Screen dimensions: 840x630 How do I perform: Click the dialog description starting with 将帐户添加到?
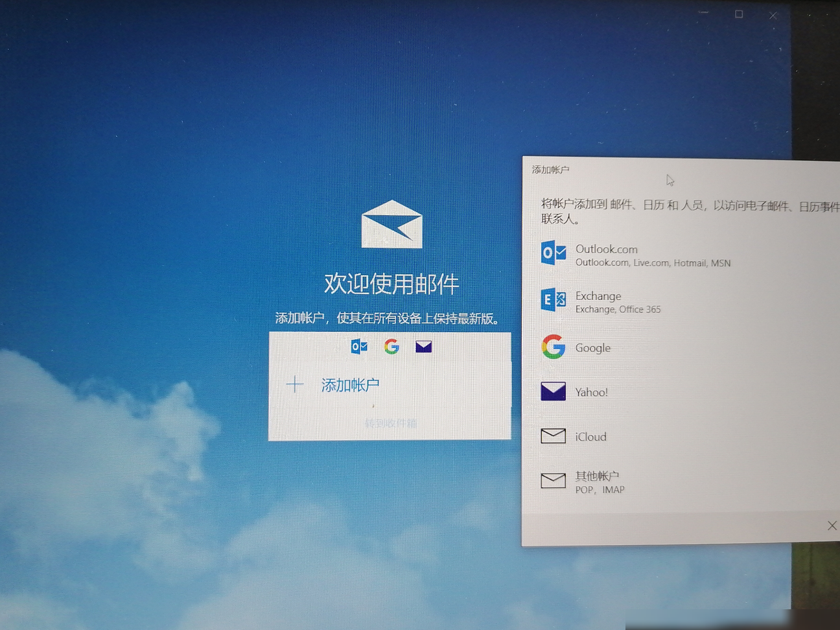(x=690, y=212)
